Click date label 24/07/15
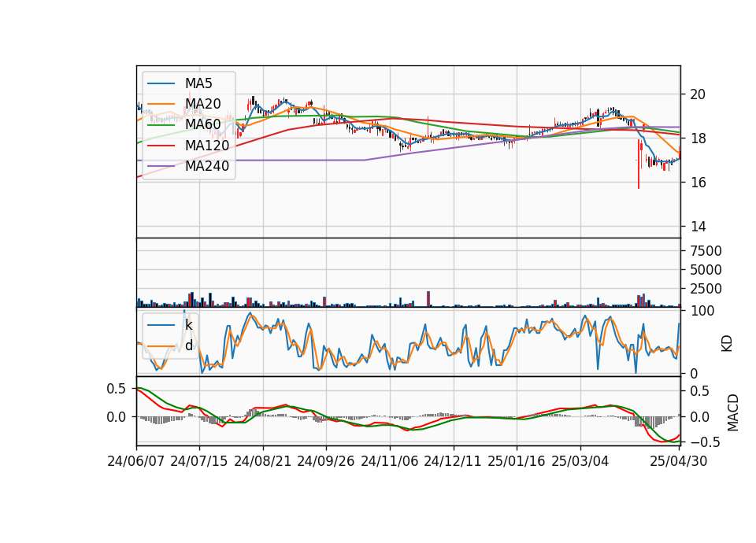The width and height of the screenshot is (756, 543). [x=199, y=461]
